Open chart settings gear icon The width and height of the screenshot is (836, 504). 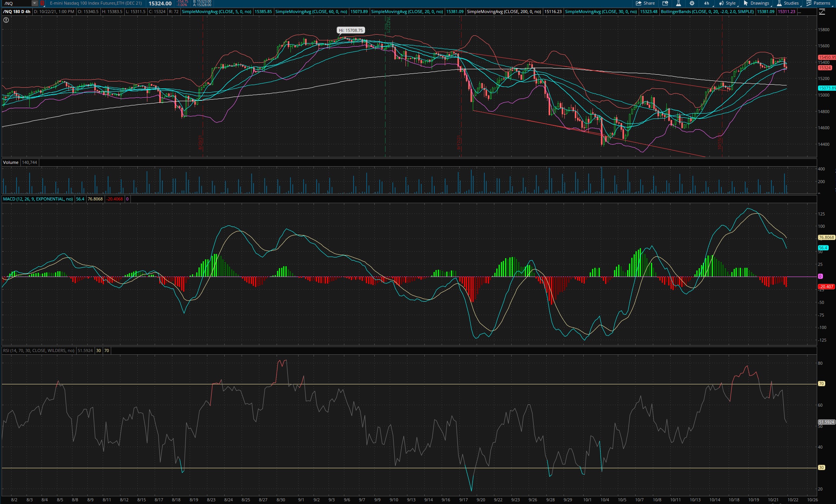tap(692, 3)
